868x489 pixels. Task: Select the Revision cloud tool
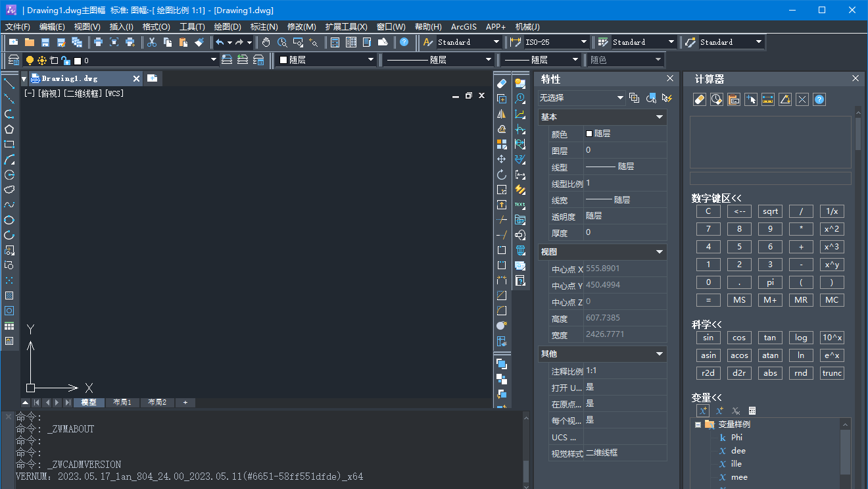coord(9,190)
